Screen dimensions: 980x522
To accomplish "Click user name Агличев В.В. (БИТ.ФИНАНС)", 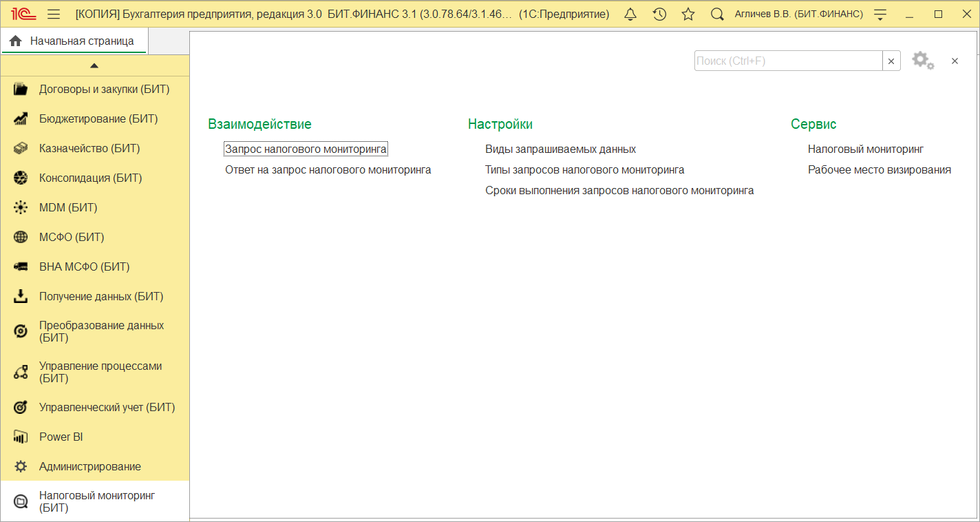I will [799, 14].
